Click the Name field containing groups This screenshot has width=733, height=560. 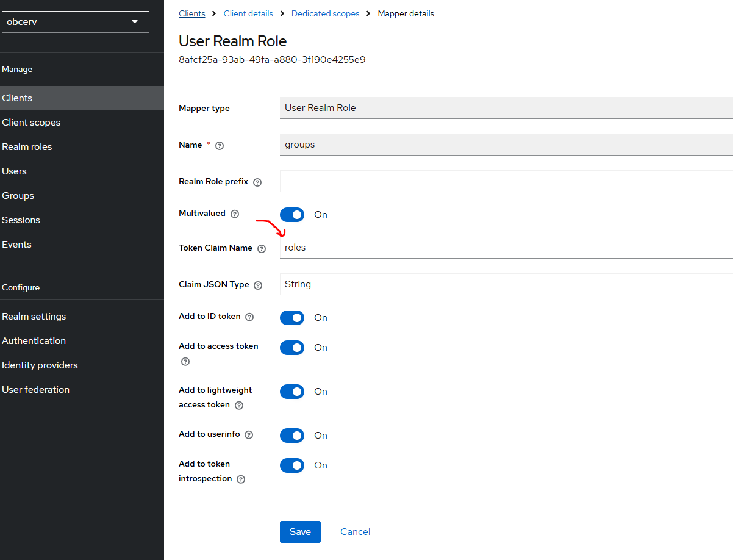tap(506, 145)
